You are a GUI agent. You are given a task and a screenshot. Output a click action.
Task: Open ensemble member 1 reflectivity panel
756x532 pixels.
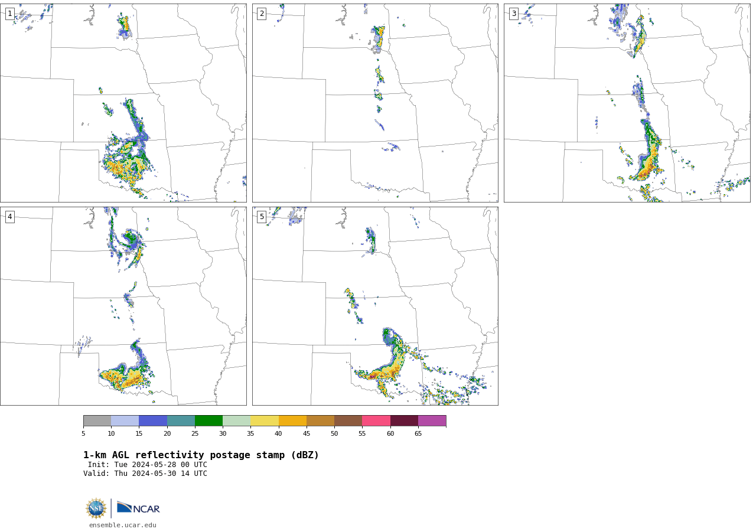tap(123, 103)
